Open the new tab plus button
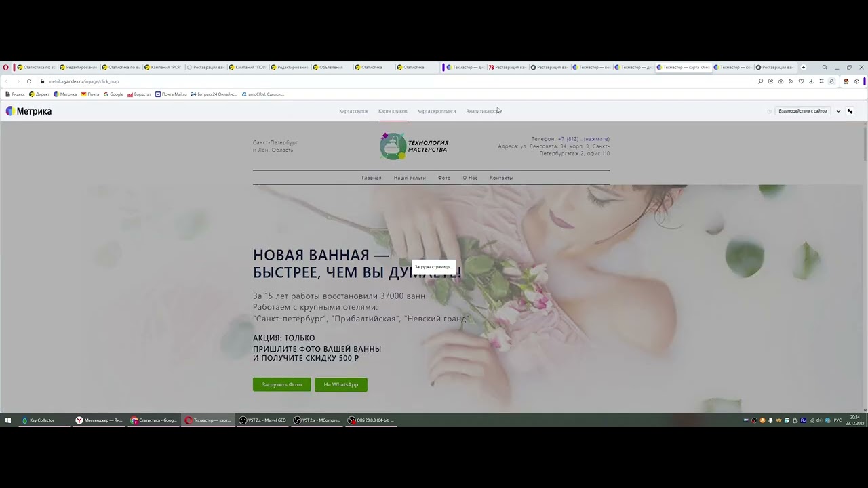The image size is (868, 488). click(804, 68)
